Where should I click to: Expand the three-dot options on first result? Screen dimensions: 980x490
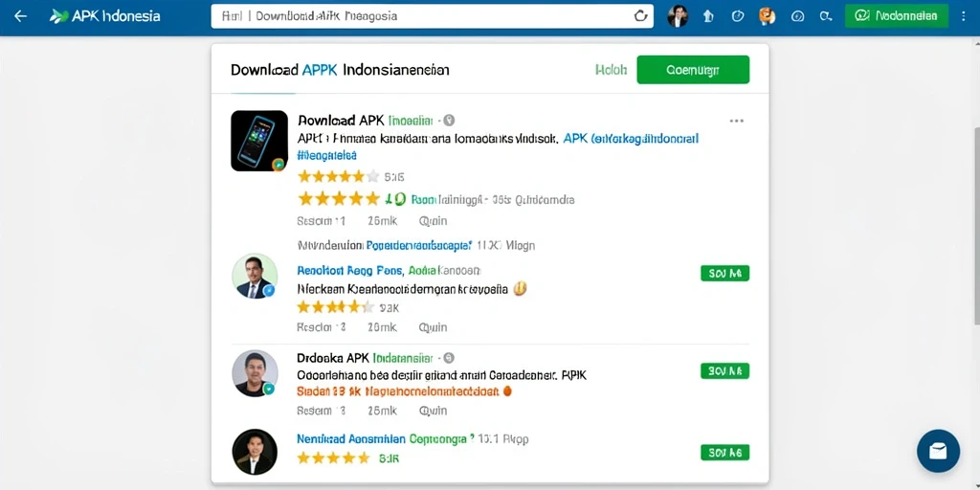pos(737,121)
